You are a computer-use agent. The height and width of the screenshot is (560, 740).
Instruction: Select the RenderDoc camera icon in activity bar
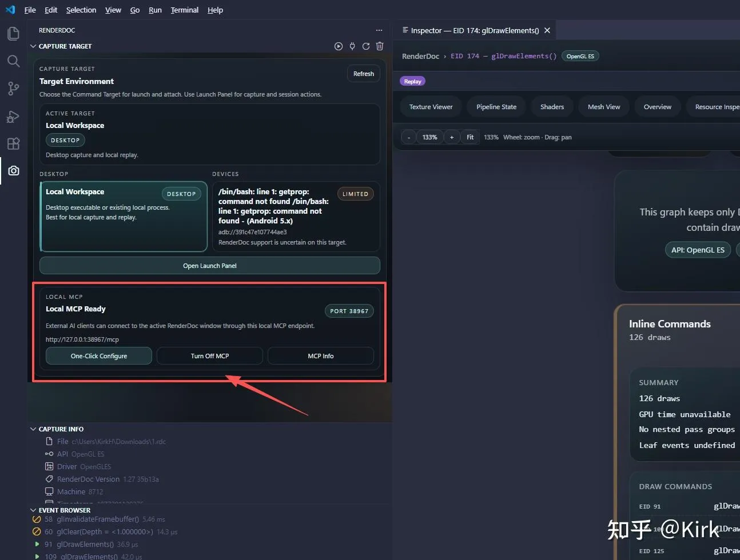pyautogui.click(x=13, y=171)
